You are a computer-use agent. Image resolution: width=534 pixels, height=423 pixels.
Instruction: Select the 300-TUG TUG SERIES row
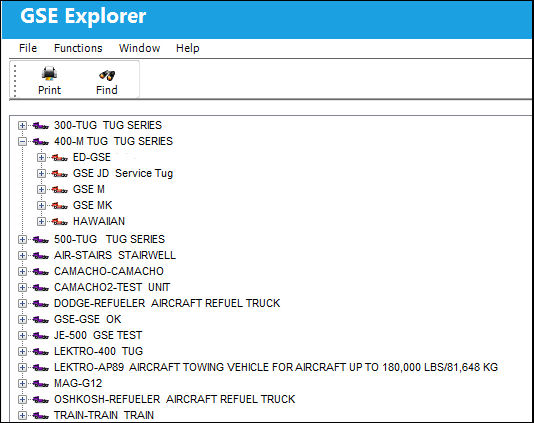(x=108, y=125)
